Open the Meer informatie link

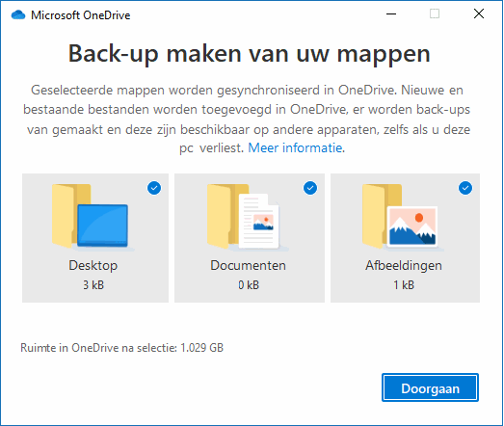(295, 147)
